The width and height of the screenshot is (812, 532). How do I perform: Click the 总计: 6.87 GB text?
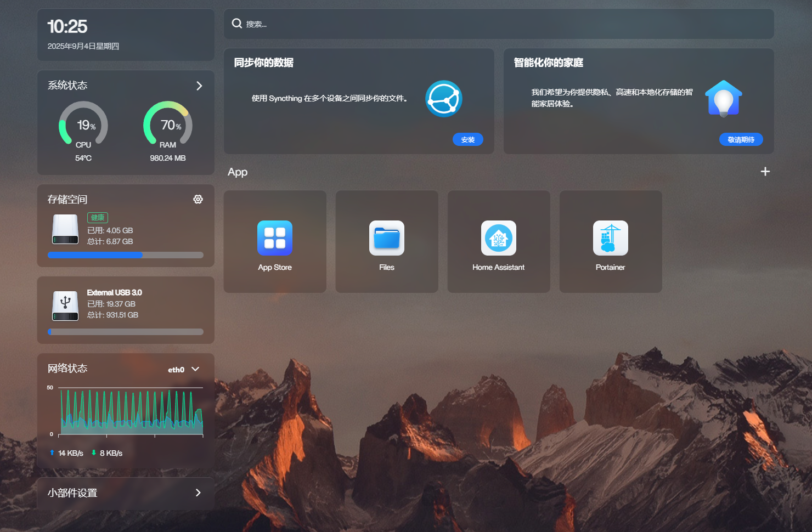[x=110, y=241]
